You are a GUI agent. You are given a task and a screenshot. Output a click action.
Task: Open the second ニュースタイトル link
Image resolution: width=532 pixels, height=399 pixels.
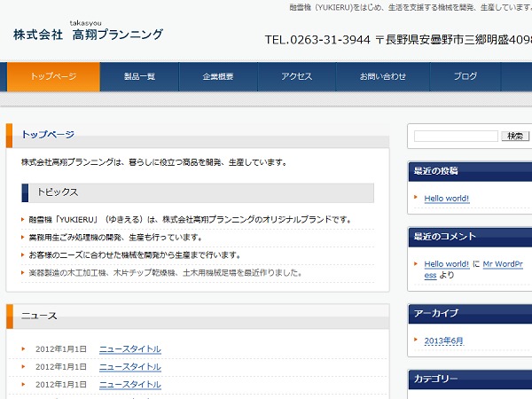click(x=130, y=367)
